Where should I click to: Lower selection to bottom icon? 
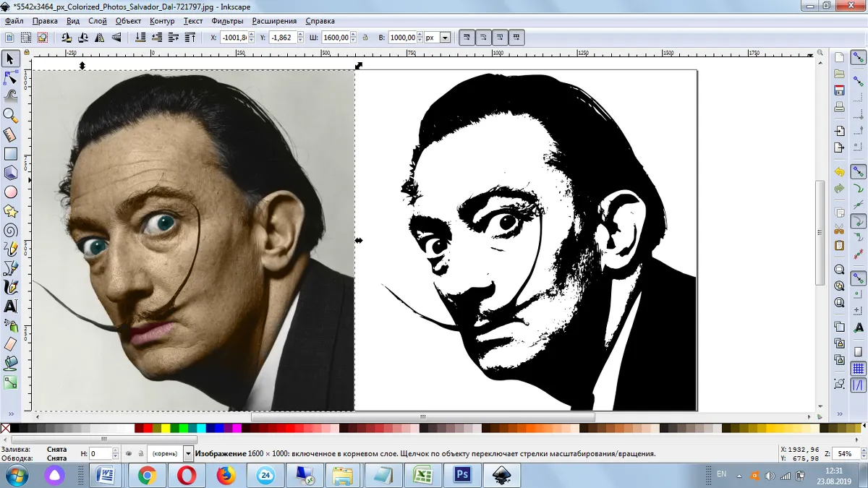(139, 37)
